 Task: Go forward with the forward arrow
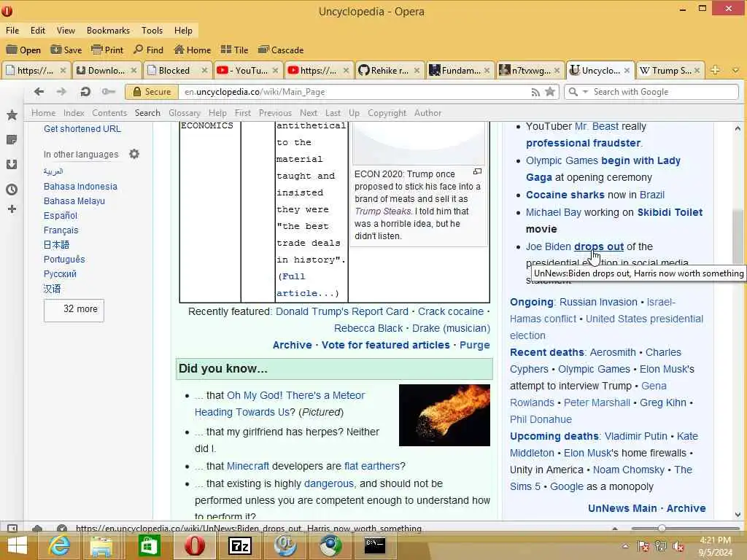coord(61,91)
